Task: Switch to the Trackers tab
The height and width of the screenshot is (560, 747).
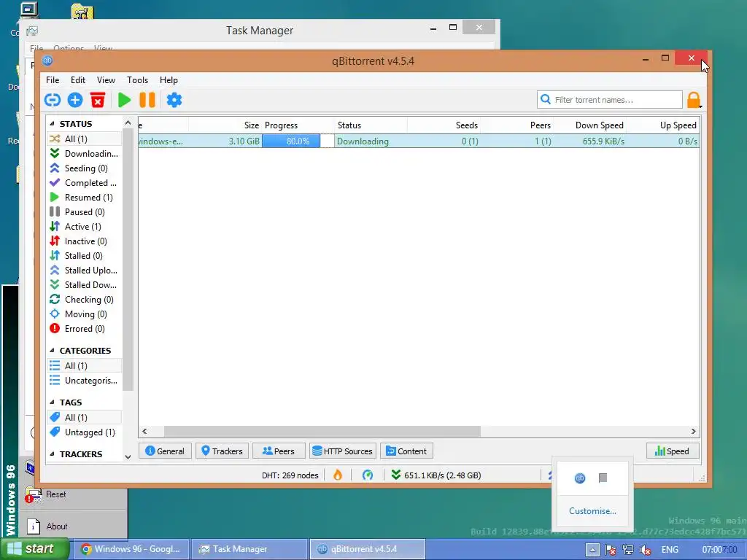Action: 222,451
